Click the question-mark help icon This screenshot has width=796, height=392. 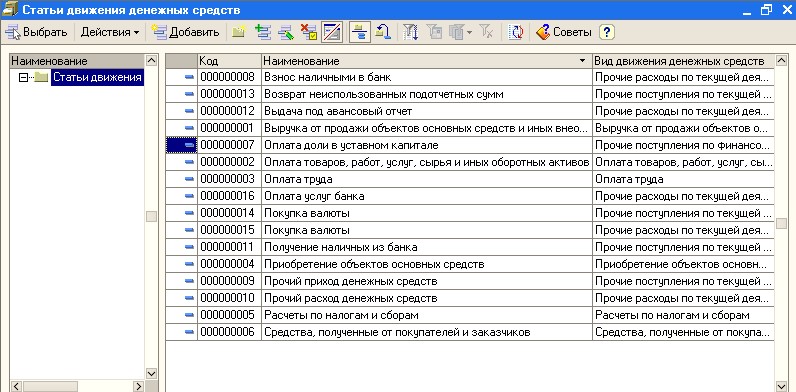(x=607, y=32)
